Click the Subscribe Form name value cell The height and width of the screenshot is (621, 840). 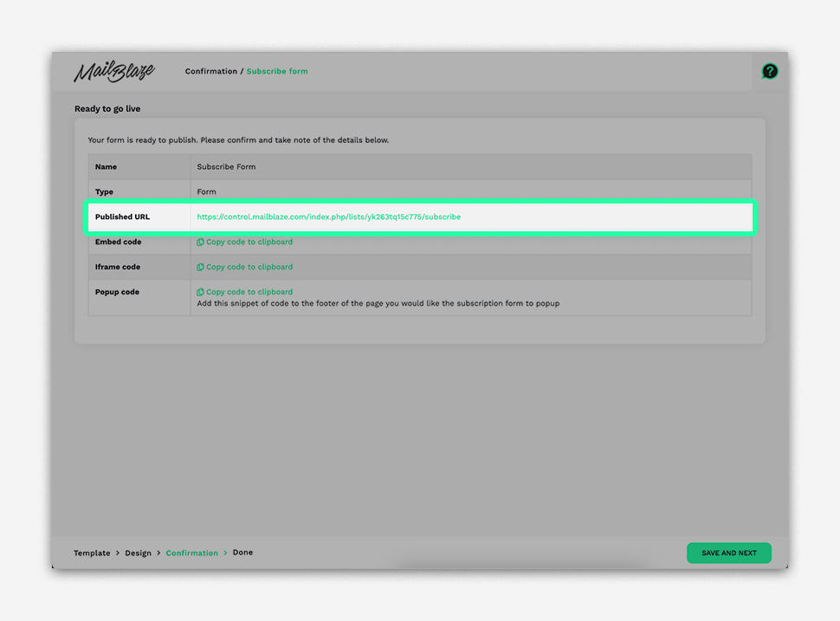coord(226,167)
